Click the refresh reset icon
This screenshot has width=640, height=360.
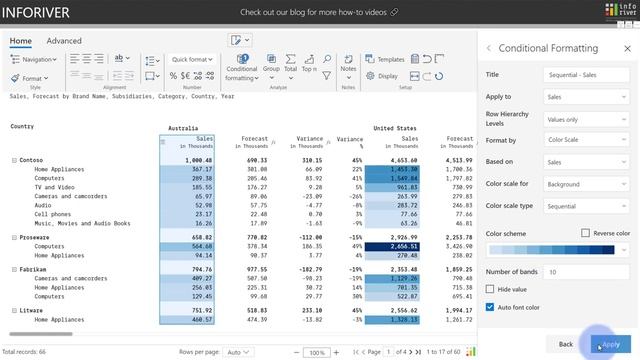point(439,76)
